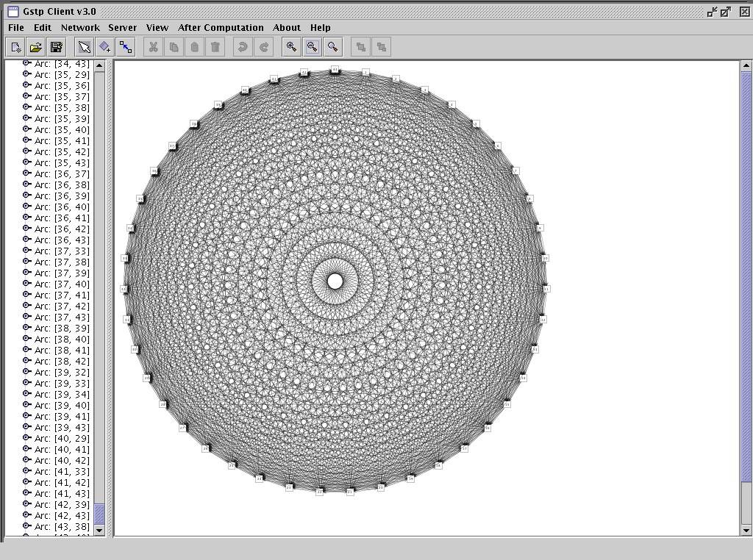This screenshot has width=753, height=560.
Task: Select the arrow pointer selection tool
Action: click(x=85, y=47)
